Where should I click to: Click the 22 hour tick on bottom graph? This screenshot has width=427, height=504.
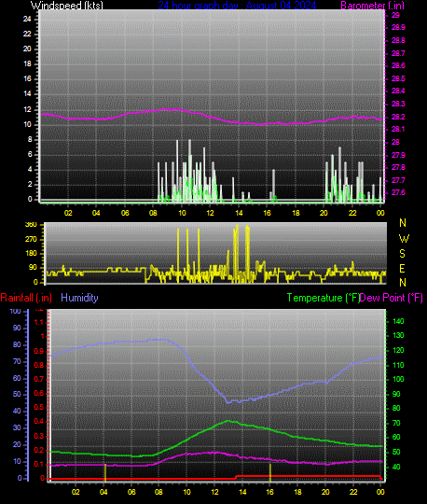(353, 492)
